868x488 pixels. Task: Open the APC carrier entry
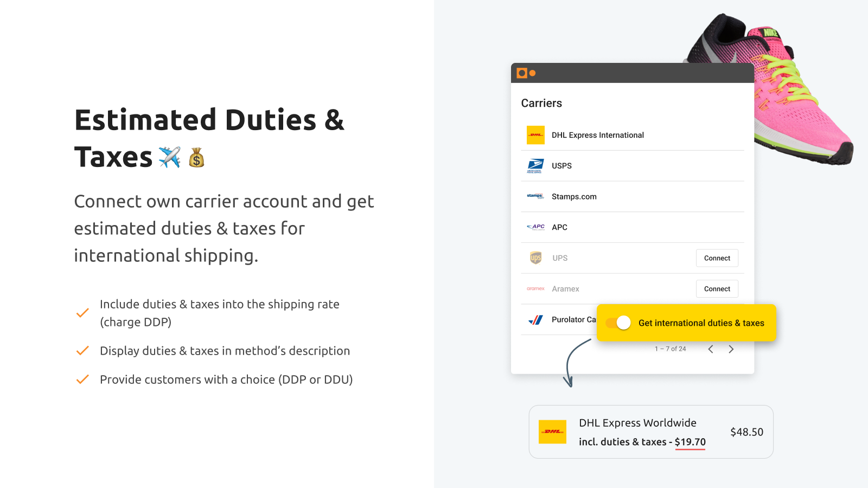559,227
